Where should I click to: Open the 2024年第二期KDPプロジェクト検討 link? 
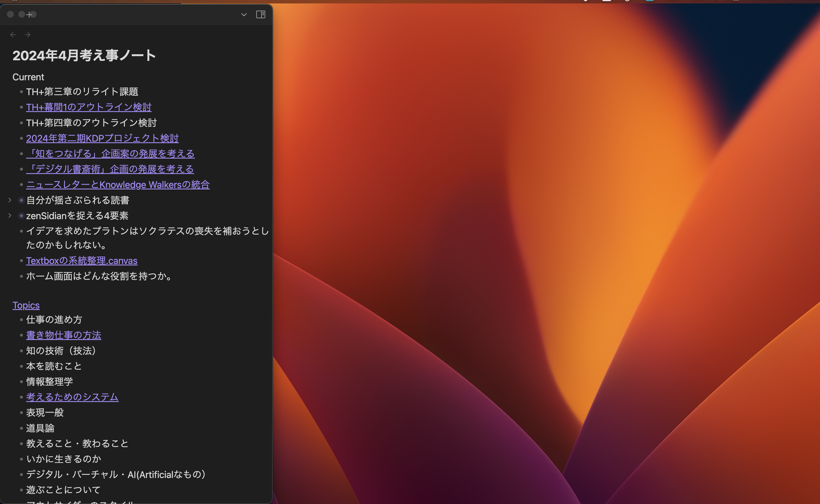click(x=102, y=138)
